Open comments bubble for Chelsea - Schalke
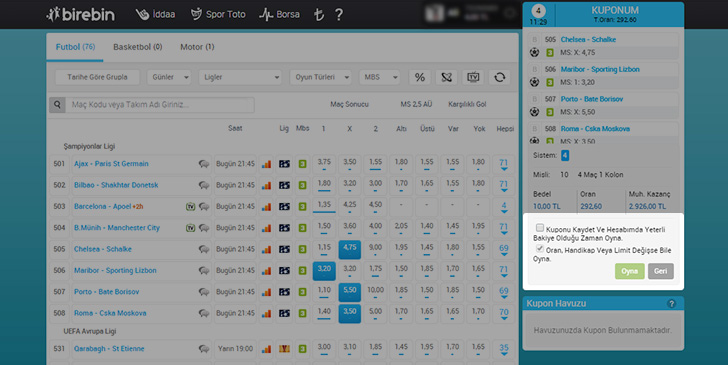The height and width of the screenshot is (365, 728). point(204,249)
